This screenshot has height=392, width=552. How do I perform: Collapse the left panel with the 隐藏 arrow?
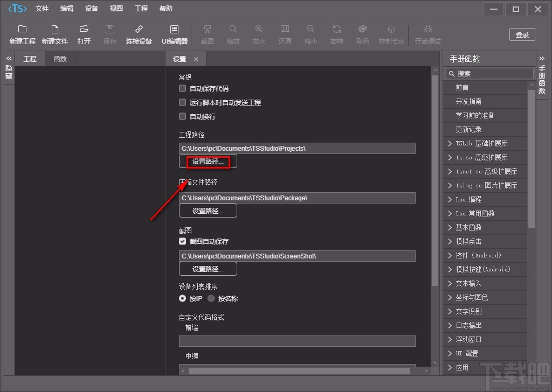9,59
